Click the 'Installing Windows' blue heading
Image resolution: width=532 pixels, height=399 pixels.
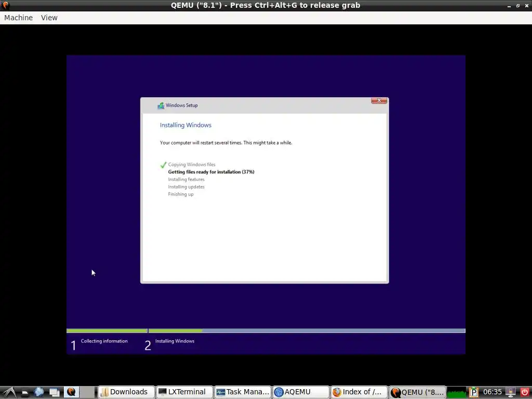point(185,125)
